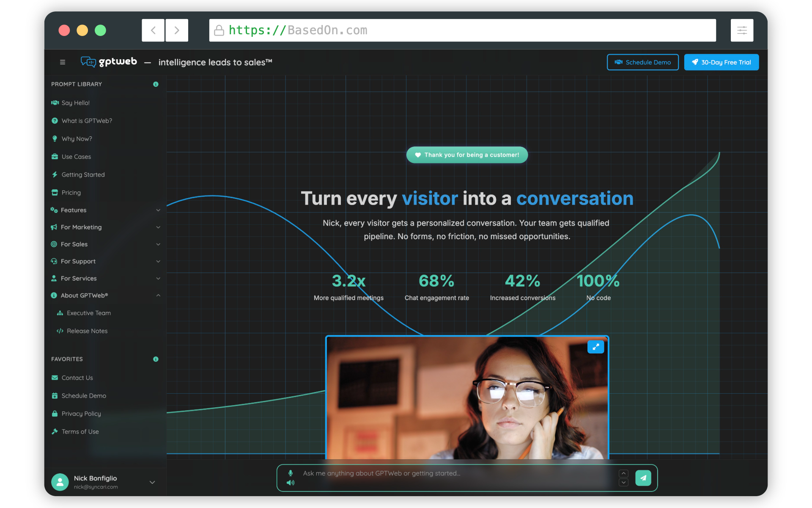
Task: Focus the Ask me anything input field
Action: pyautogui.click(x=457, y=474)
